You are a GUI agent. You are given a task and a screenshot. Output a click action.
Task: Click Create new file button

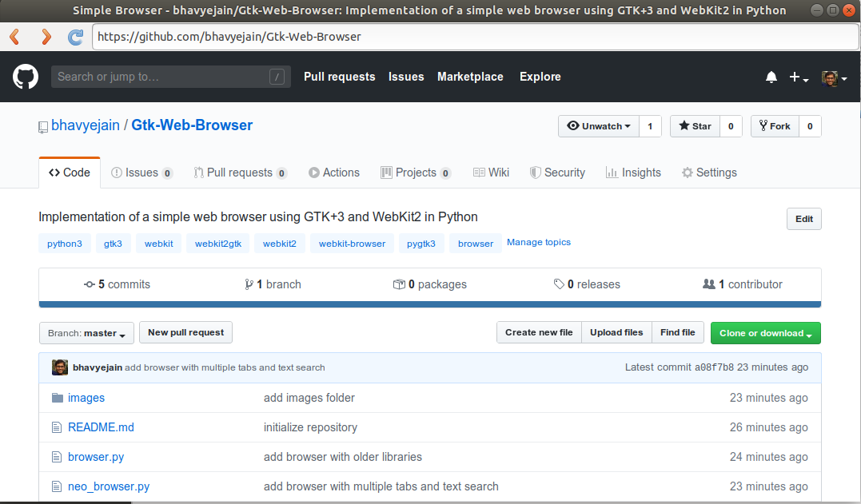[x=539, y=332]
